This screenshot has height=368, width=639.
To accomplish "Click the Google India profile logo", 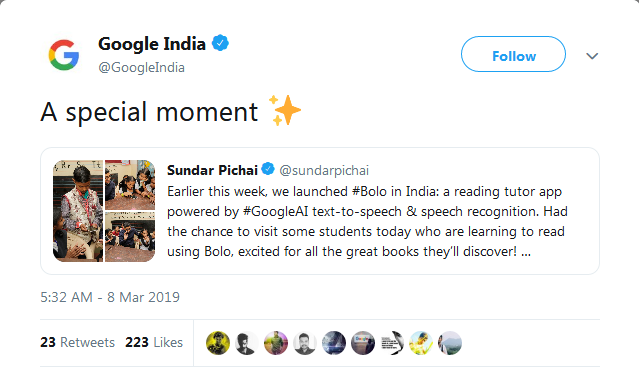I will (x=64, y=55).
